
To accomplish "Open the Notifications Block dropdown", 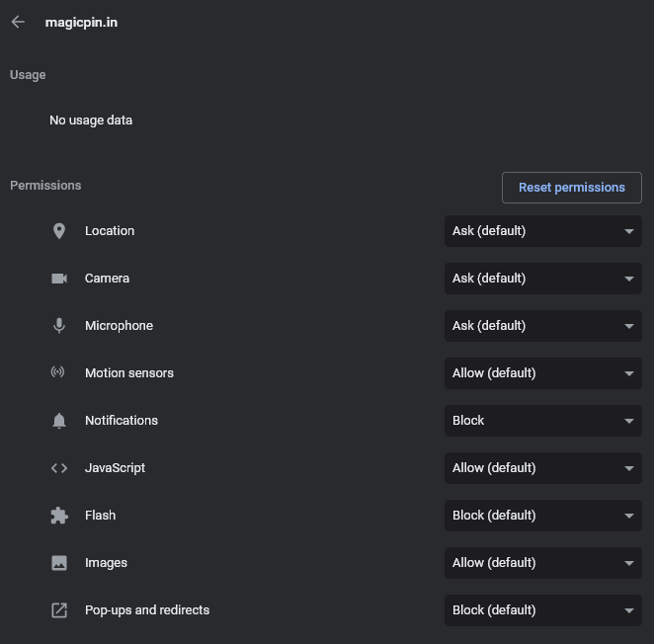I will 543,421.
